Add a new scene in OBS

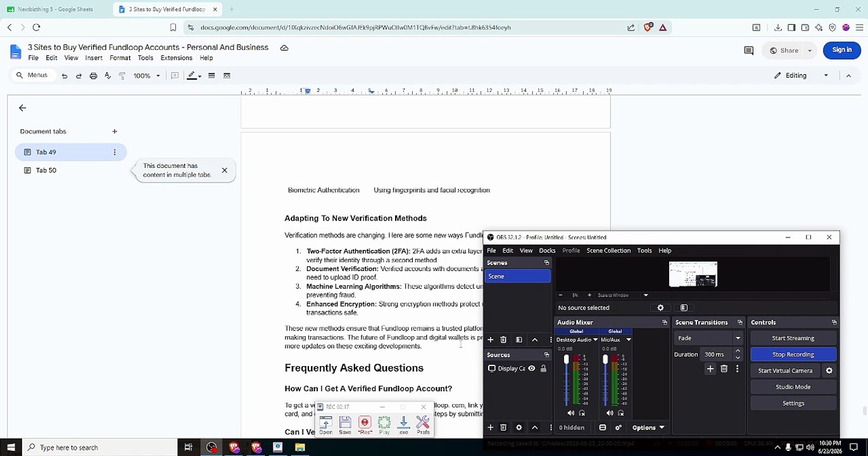tap(490, 340)
